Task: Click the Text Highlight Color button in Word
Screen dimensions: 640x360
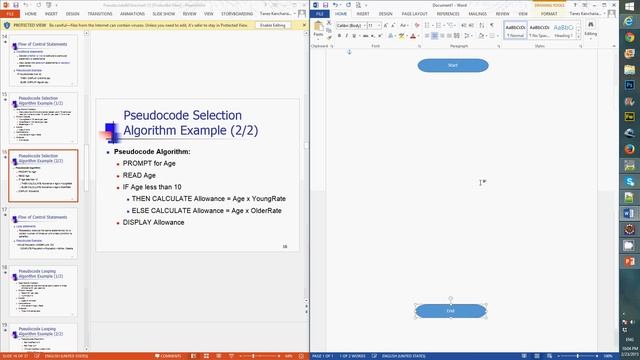Action: pyautogui.click(x=401, y=36)
